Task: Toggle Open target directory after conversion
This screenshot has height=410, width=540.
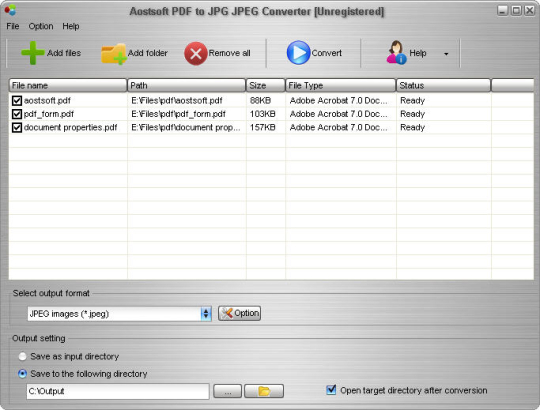Action: click(x=331, y=390)
